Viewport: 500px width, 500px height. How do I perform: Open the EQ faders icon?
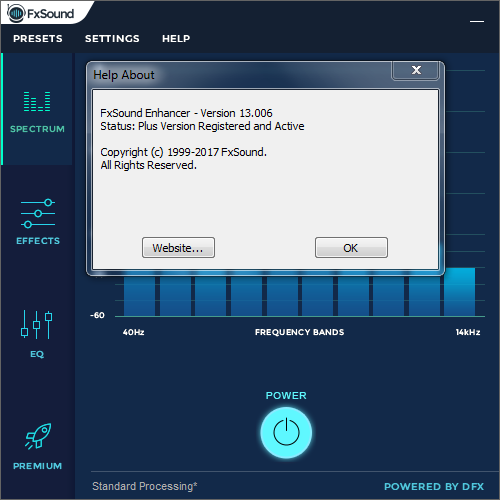pyautogui.click(x=37, y=325)
